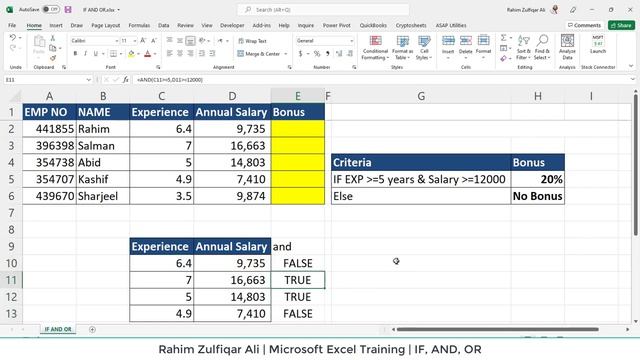This screenshot has width=640, height=360.
Task: Select the cell with 20% bonus
Action: pyautogui.click(x=538, y=179)
